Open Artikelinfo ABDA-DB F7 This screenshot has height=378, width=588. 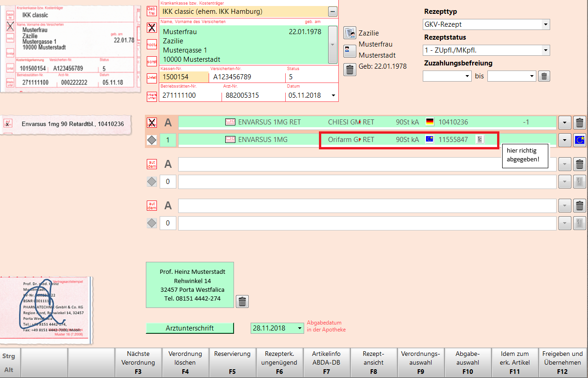coord(326,362)
